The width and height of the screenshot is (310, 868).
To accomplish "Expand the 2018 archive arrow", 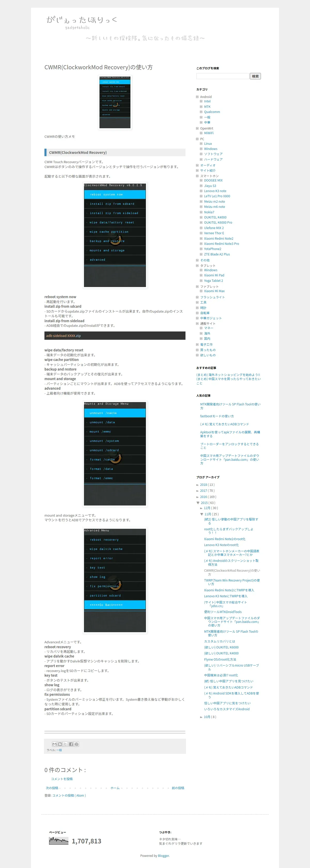I will click(198, 485).
